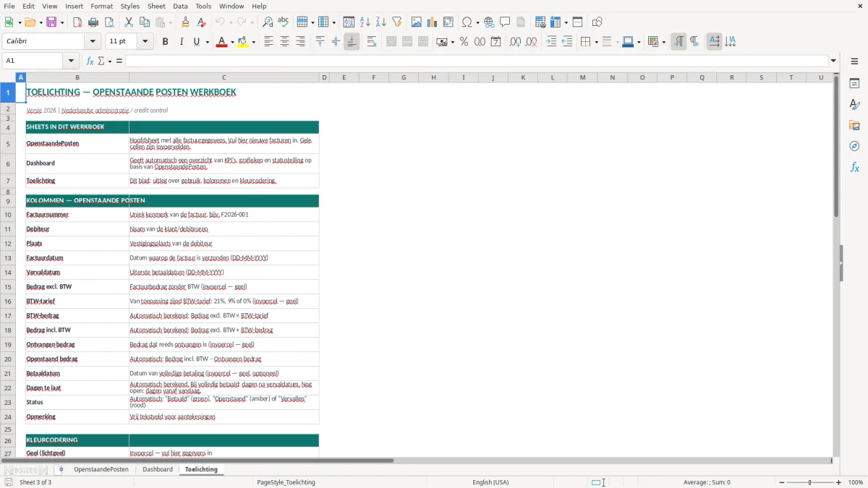The width and height of the screenshot is (868, 488).
Task: Open the font color dropdown arrow
Action: (x=231, y=42)
